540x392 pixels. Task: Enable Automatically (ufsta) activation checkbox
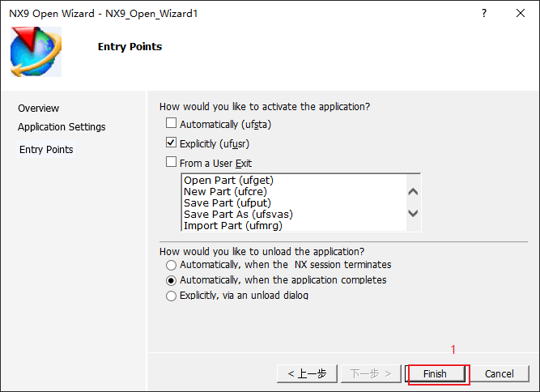[171, 123]
